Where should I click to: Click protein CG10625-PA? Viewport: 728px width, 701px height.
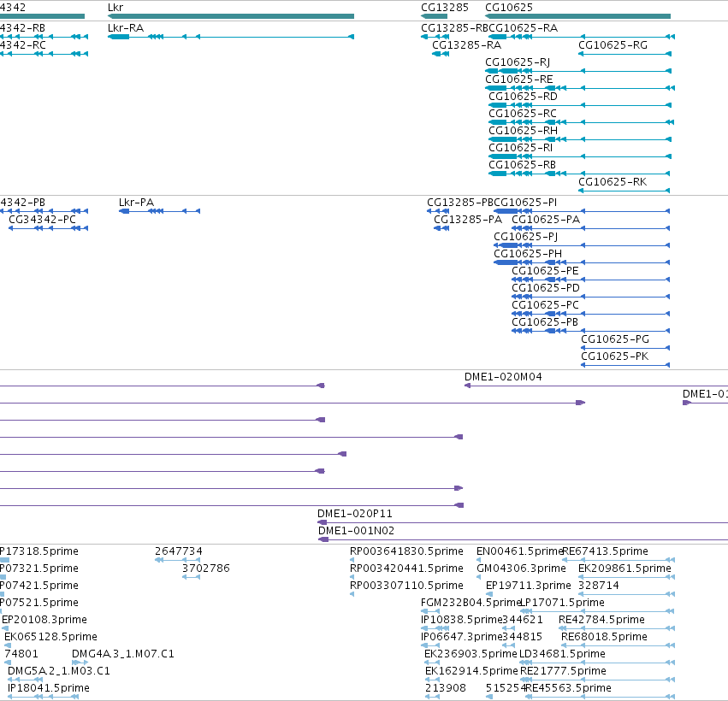point(590,228)
